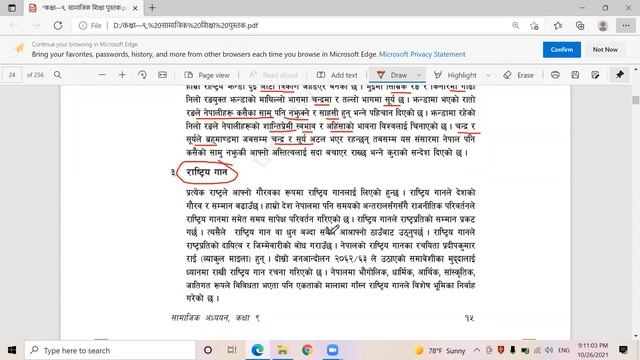Unpin the PDF toolbar
This screenshot has height=360, width=640.
(x=620, y=75)
